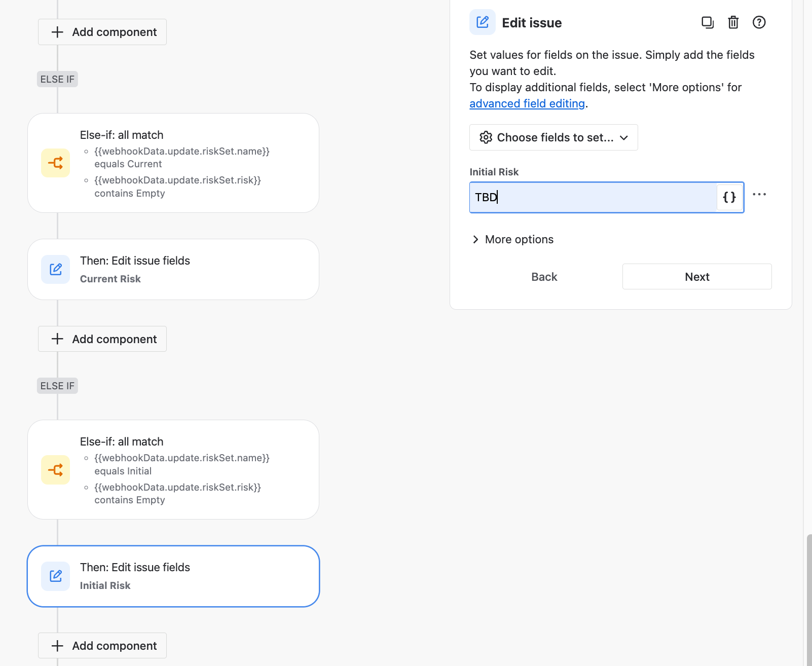Insert a smart value with the {} icon
Image resolution: width=812 pixels, height=666 pixels.
[729, 198]
